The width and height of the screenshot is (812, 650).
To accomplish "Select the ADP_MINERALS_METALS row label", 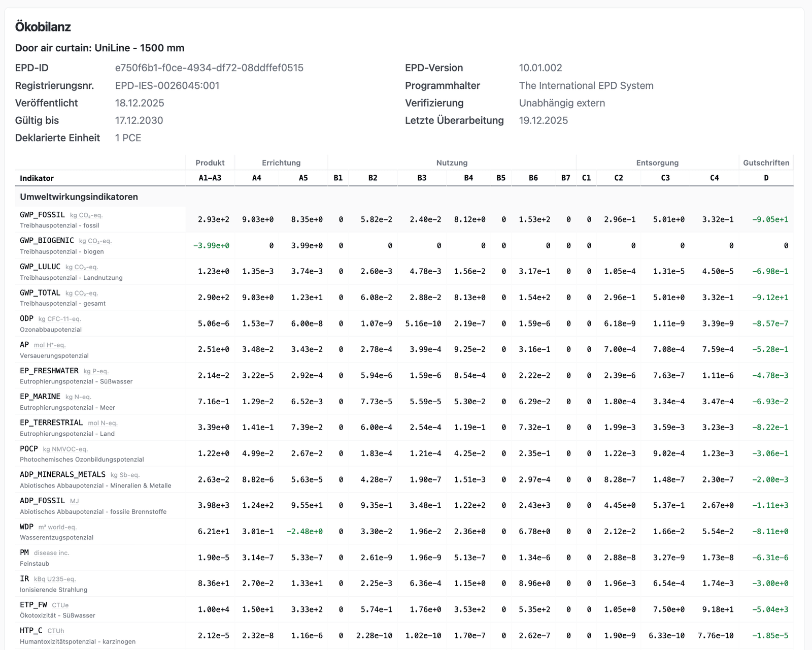I will point(62,475).
